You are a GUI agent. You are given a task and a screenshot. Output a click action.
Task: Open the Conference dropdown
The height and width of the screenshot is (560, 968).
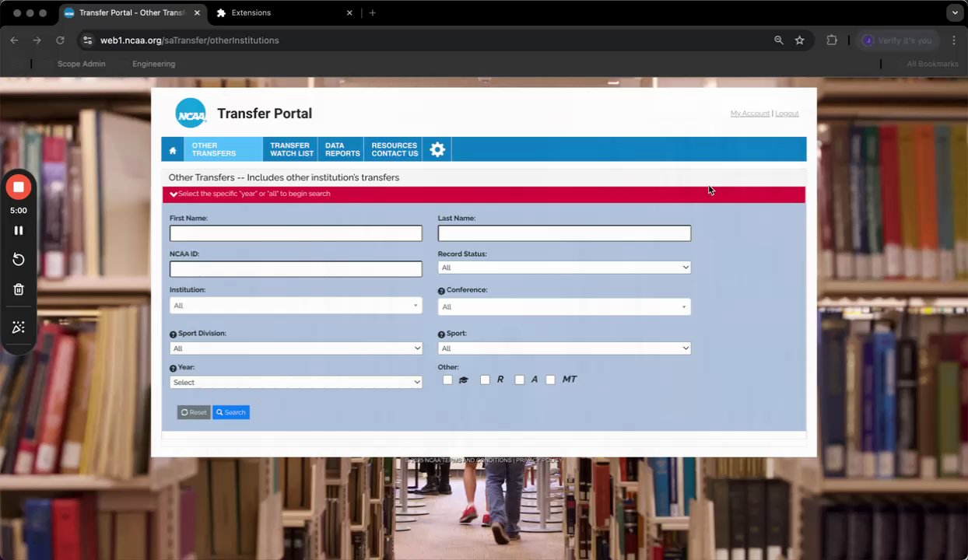564,306
